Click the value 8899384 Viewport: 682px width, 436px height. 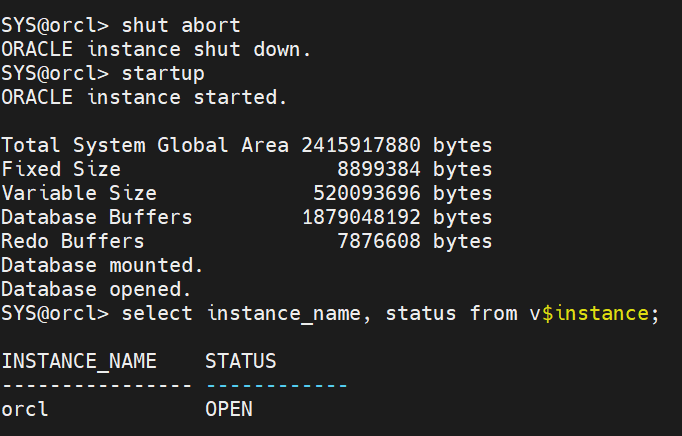point(379,169)
